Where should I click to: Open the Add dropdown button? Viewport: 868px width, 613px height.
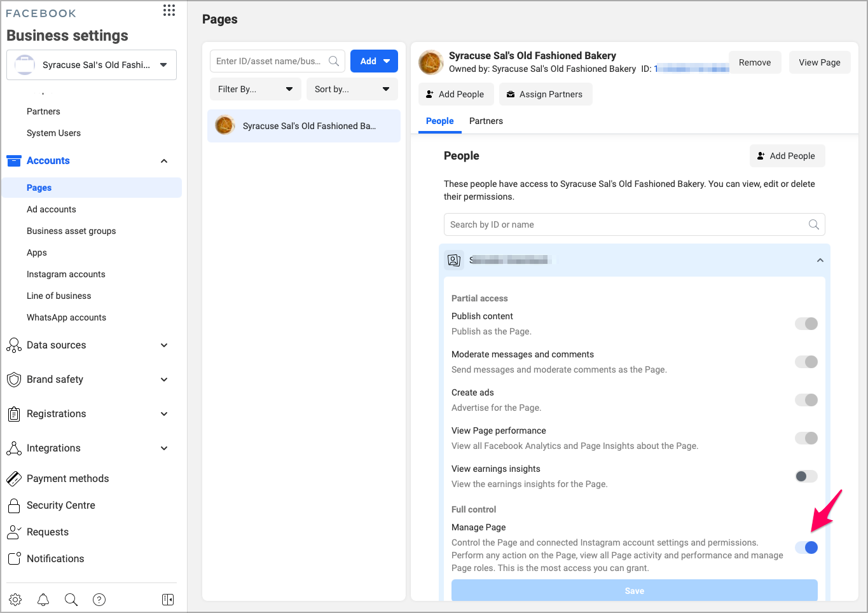[374, 61]
